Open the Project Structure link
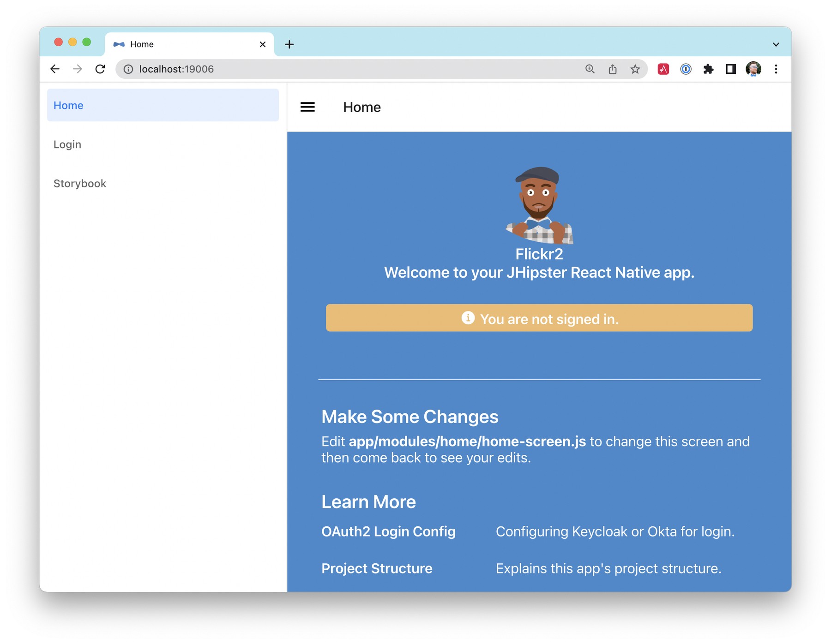Screen dimensions: 831x644 377,568
